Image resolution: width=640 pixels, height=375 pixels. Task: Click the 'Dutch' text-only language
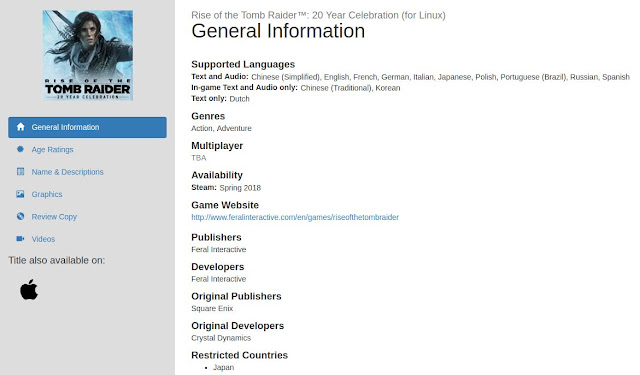(239, 99)
